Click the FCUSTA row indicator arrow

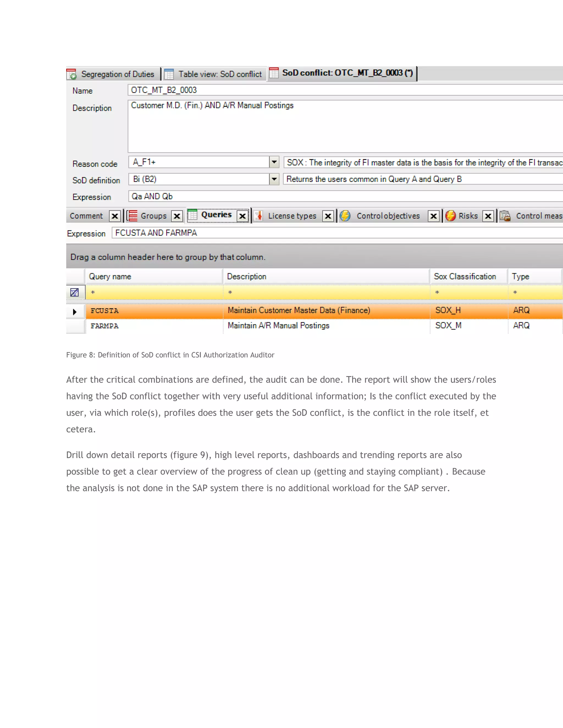click(75, 312)
